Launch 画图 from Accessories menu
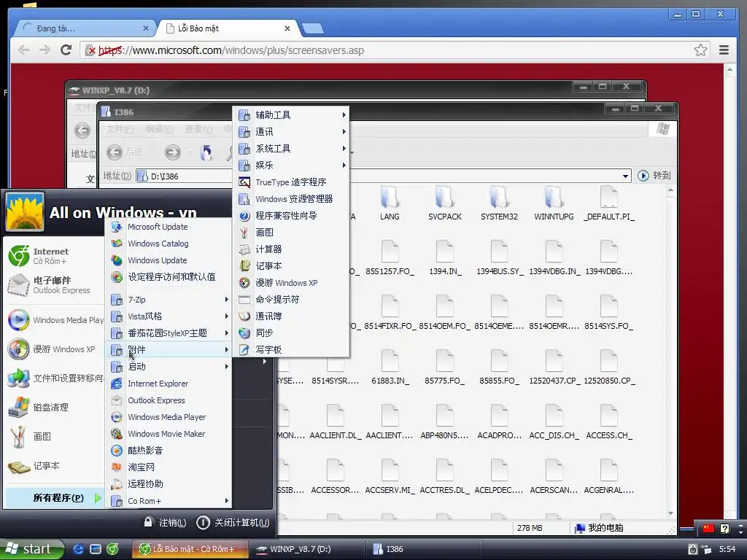Screen dimensions: 747x560 coord(292,233)
